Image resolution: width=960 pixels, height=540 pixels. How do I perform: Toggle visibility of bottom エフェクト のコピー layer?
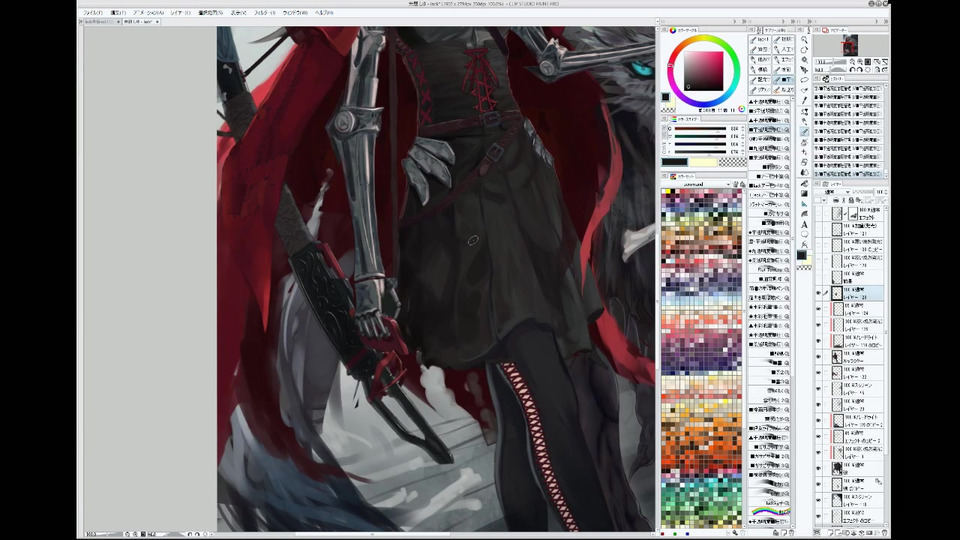(x=819, y=517)
